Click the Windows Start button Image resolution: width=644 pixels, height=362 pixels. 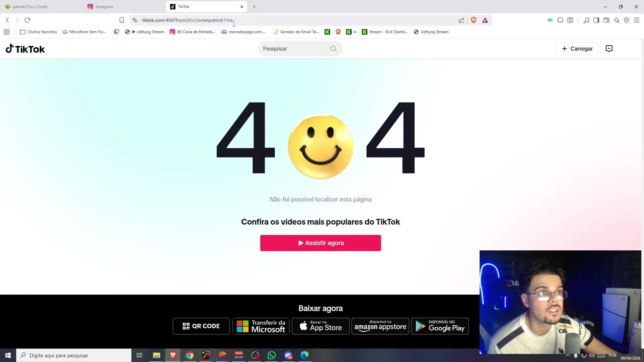click(8, 355)
